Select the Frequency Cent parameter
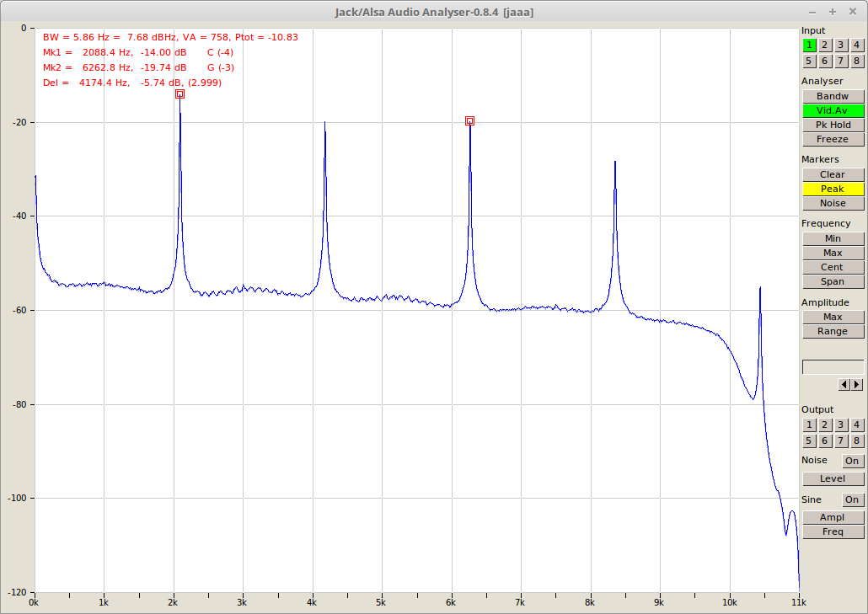868x614 pixels. click(x=833, y=267)
